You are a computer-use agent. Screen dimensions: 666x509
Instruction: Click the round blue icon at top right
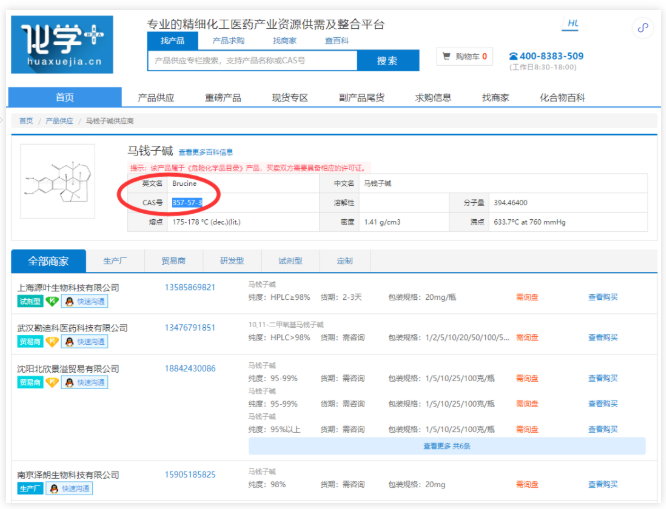641,29
